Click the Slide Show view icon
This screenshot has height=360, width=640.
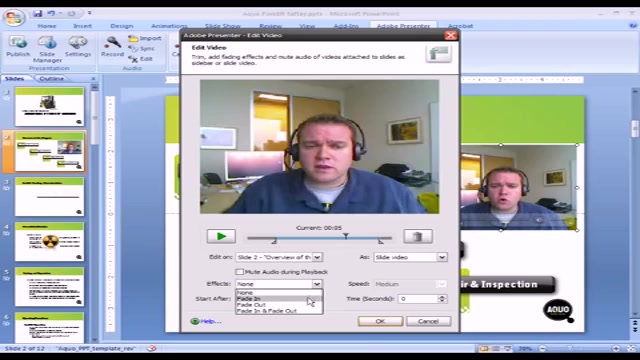point(508,349)
